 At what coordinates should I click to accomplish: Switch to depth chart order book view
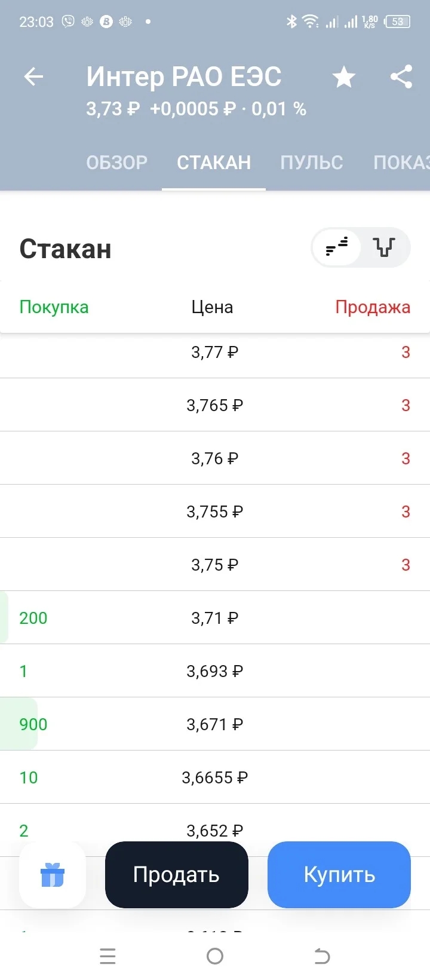tap(385, 247)
